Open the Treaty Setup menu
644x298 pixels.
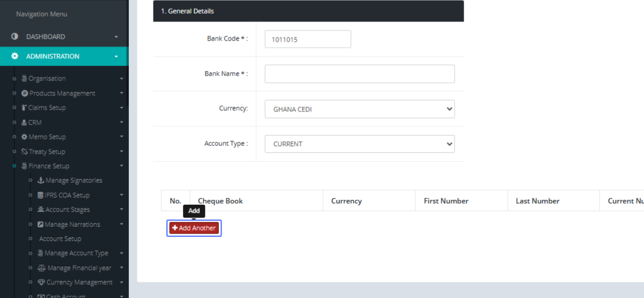[47, 152]
